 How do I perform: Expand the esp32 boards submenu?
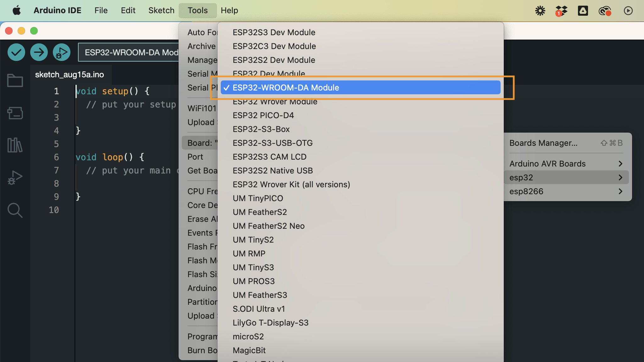click(x=566, y=178)
